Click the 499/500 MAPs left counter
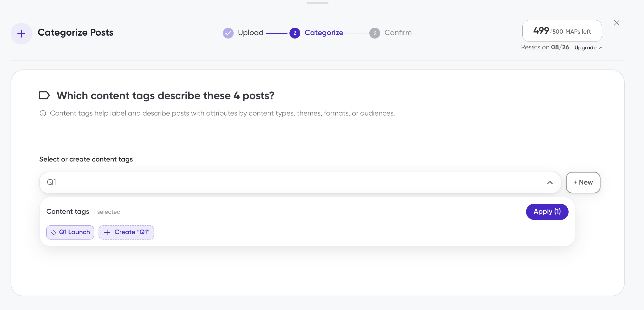This screenshot has height=310, width=644. pyautogui.click(x=562, y=31)
